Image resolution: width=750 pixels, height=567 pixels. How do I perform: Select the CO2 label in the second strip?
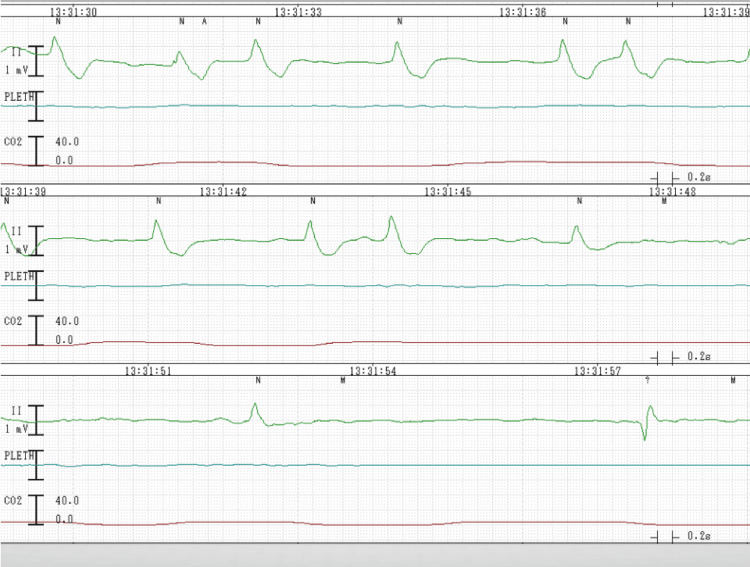pyautogui.click(x=13, y=321)
